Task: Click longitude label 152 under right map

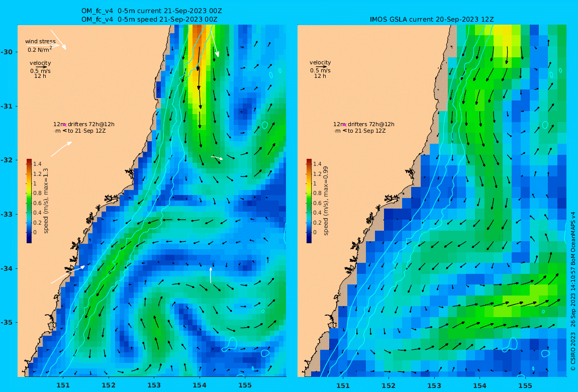Action: tap(389, 386)
